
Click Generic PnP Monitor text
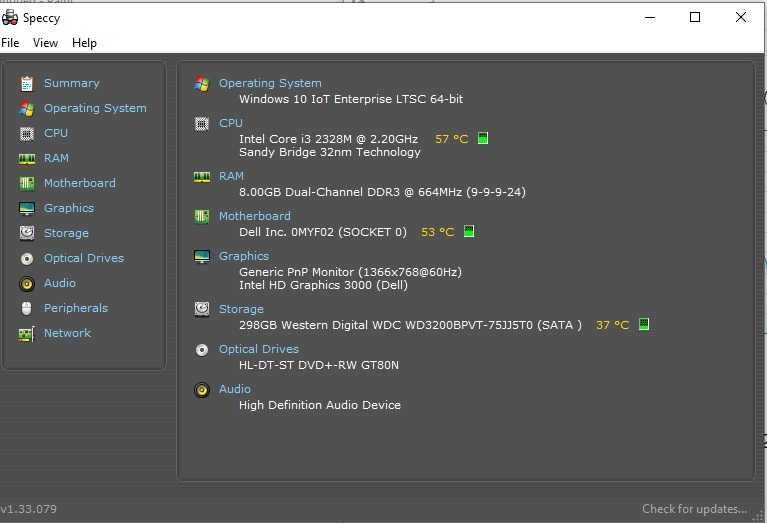[350, 272]
